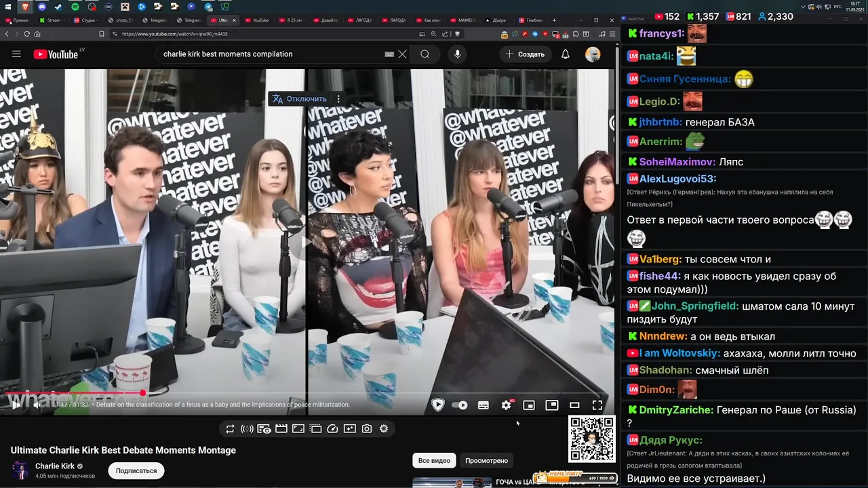Click the eye-window icon in extension toolbar

(x=264, y=428)
